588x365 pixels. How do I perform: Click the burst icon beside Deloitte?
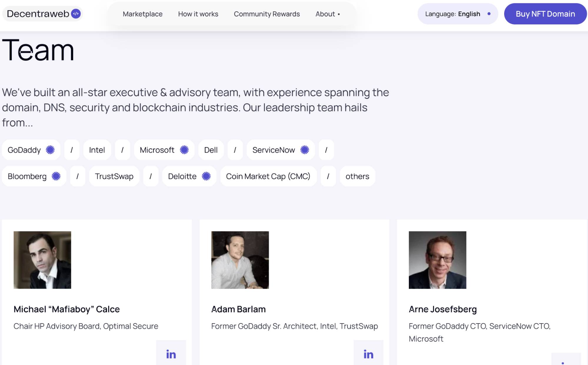[206, 176]
